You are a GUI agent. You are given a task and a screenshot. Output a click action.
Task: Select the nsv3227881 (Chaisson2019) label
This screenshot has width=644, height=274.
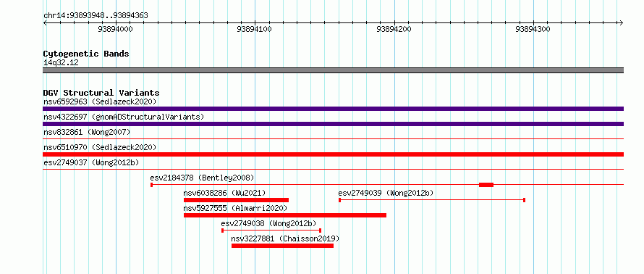pos(285,238)
